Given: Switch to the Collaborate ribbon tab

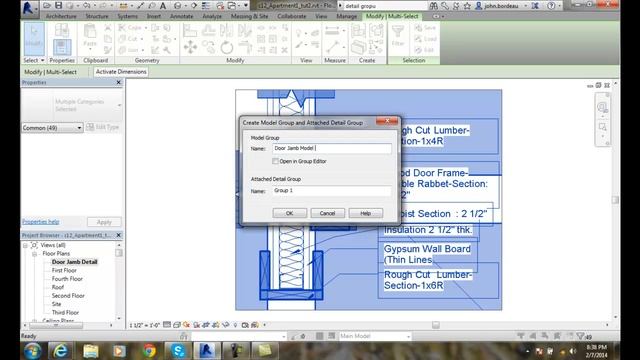Looking at the screenshot, I should point(291,16).
